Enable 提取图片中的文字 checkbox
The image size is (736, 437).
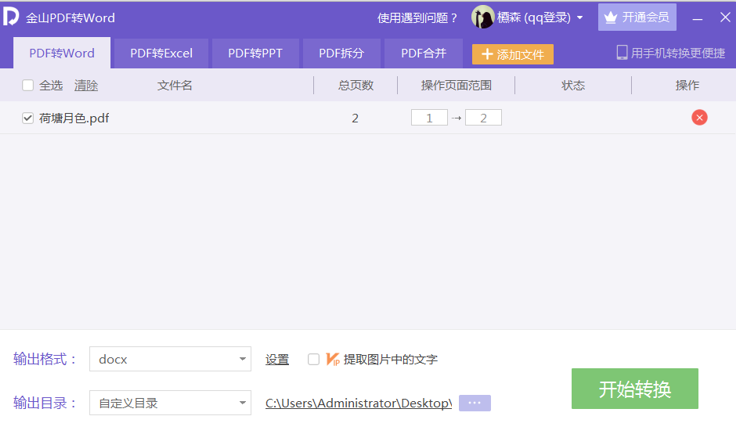click(314, 359)
